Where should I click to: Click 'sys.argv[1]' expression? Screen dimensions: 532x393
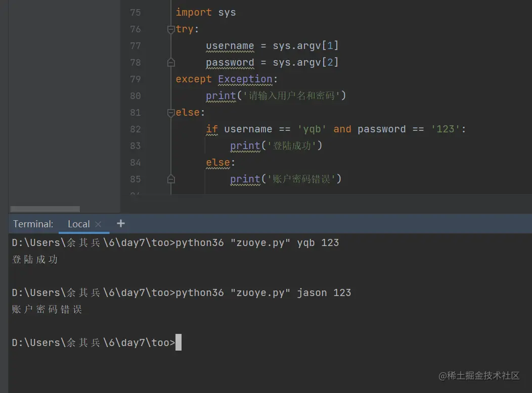tap(305, 46)
